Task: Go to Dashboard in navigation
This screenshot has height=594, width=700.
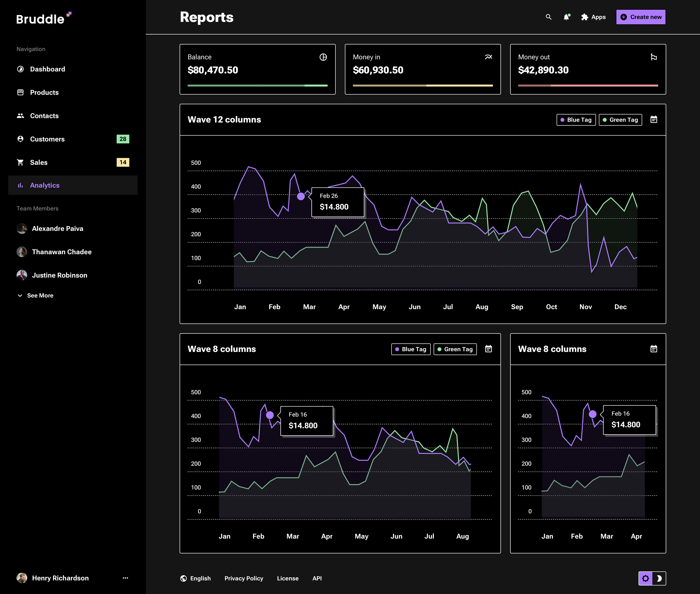Action: tap(47, 69)
